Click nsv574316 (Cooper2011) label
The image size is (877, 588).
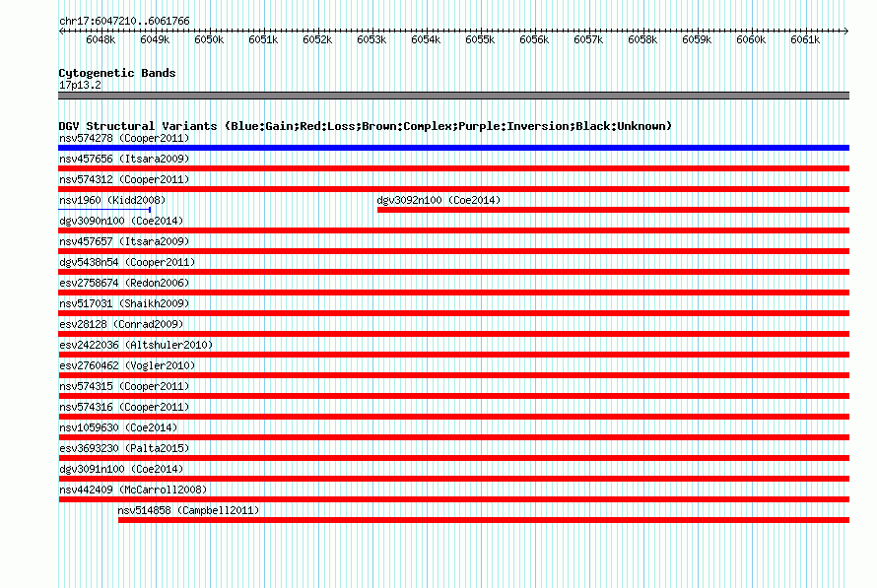tap(124, 407)
